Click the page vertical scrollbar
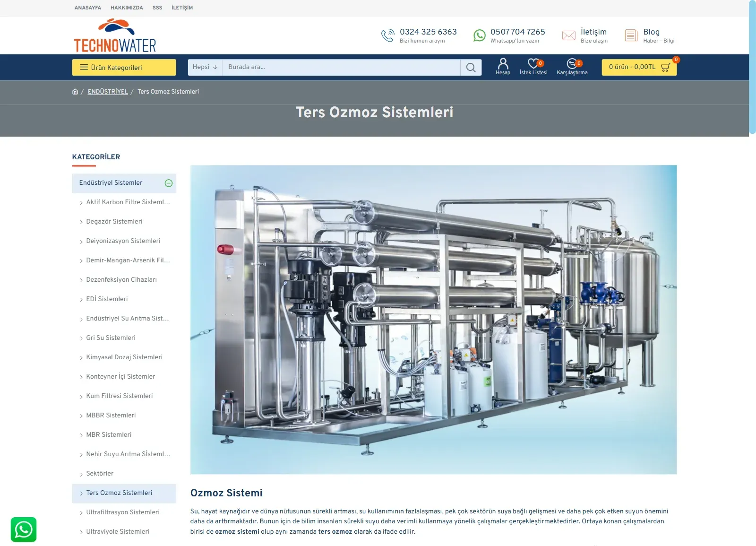Image resolution: width=756 pixels, height=546 pixels. tap(752, 67)
